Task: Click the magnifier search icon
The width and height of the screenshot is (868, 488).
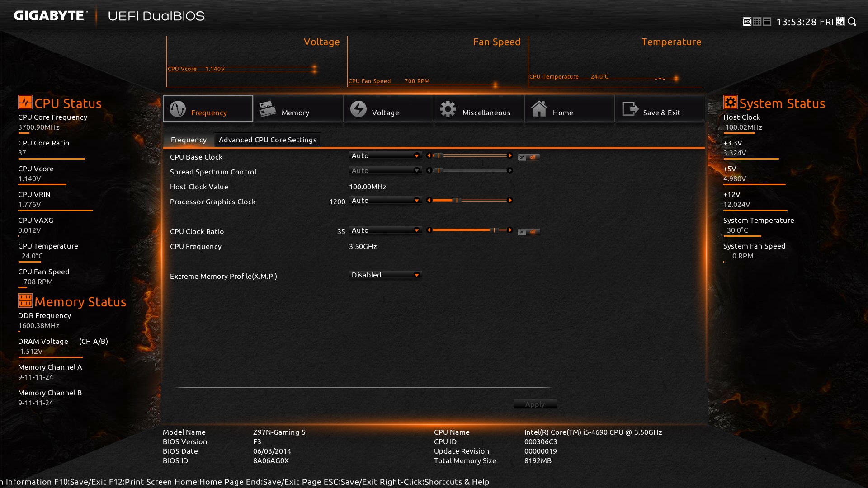Action: tap(852, 22)
